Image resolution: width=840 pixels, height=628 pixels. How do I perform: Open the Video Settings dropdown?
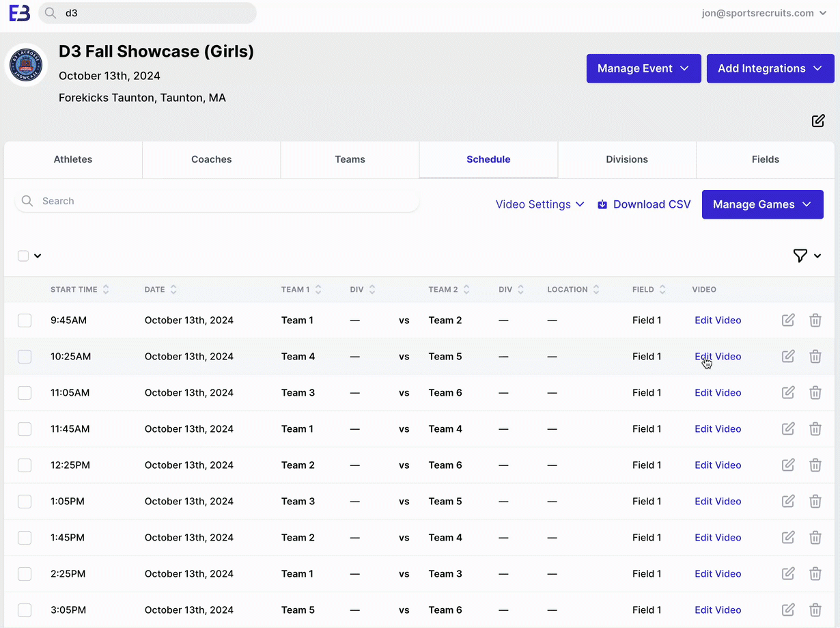[540, 204]
